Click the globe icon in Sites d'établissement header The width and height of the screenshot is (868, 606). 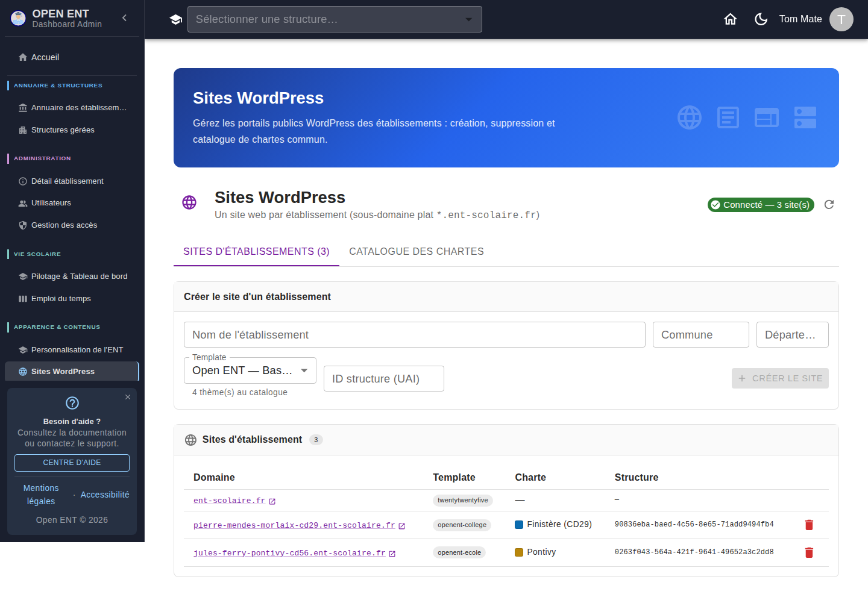190,440
